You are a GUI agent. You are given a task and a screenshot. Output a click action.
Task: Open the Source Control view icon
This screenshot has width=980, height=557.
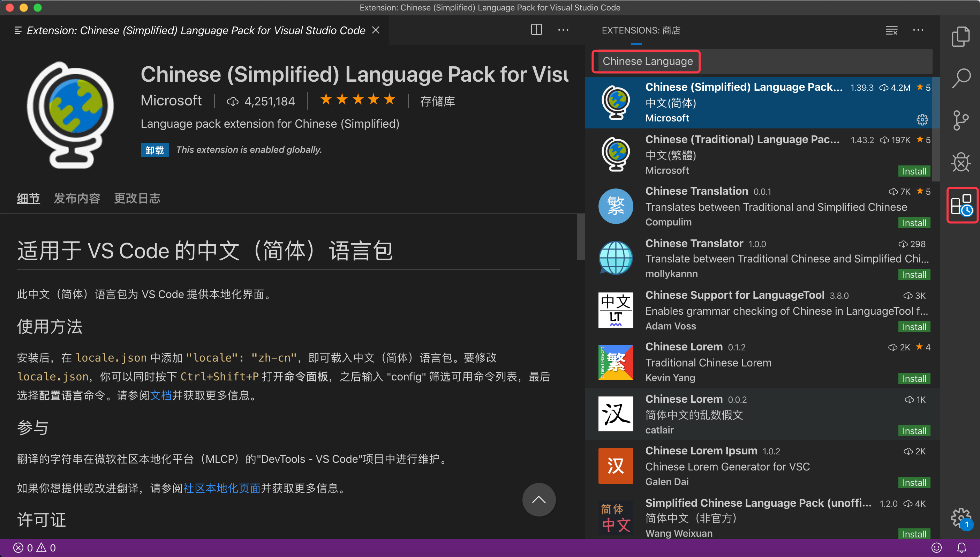click(960, 120)
